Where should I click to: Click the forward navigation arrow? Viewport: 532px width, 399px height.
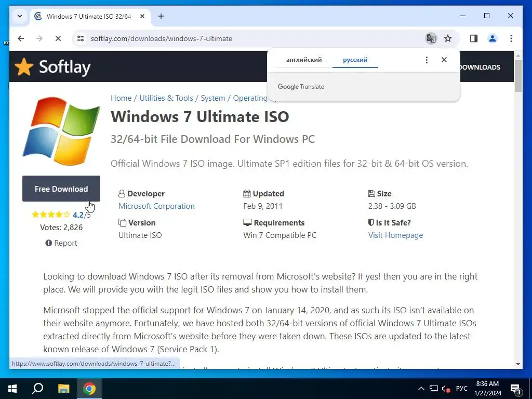pyautogui.click(x=39, y=38)
